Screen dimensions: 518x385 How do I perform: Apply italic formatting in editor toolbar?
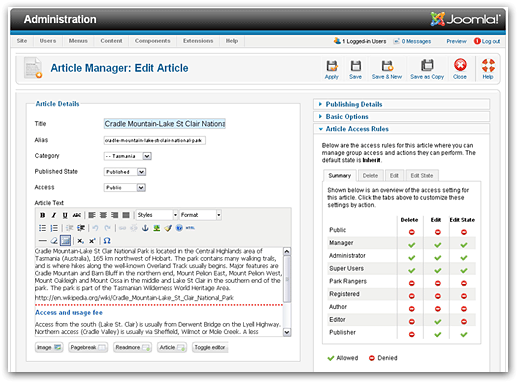point(54,215)
